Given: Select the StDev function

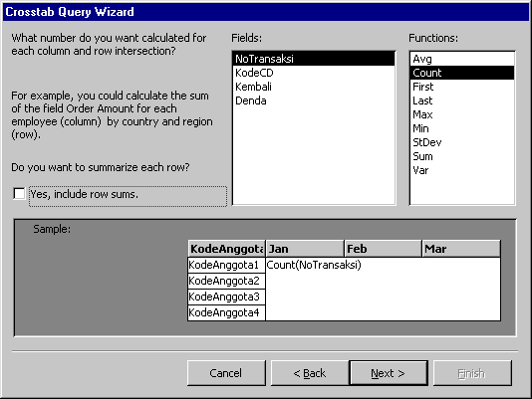Looking at the screenshot, I should [x=462, y=142].
